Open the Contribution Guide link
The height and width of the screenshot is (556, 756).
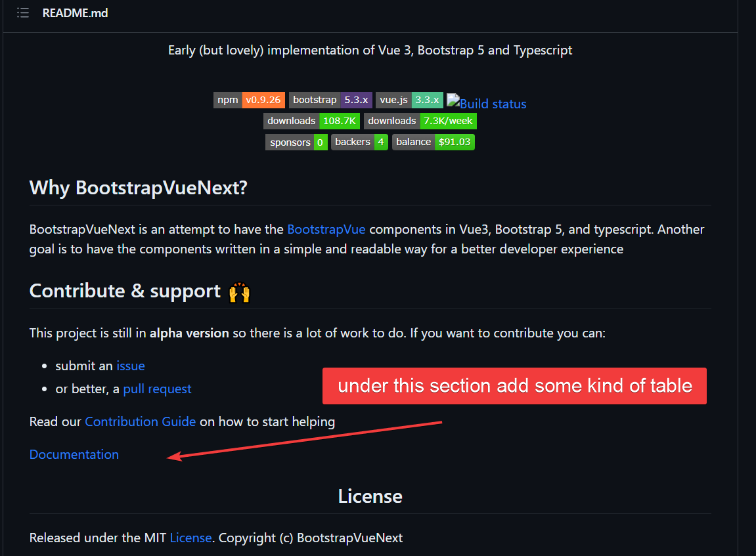140,421
